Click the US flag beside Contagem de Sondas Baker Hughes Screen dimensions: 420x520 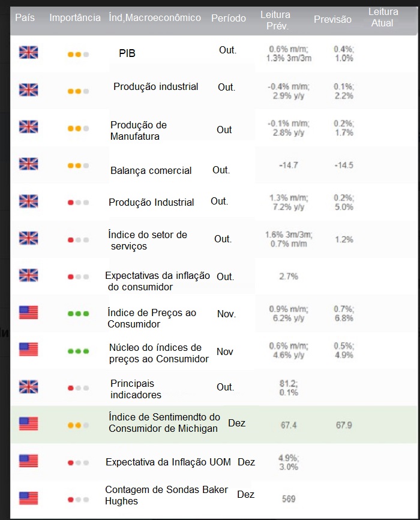[x=29, y=498]
